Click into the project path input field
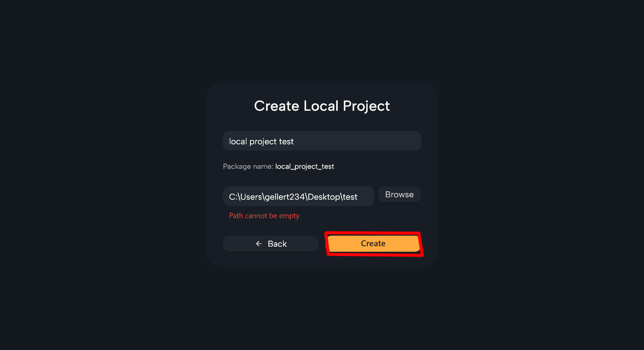The height and width of the screenshot is (350, 644). (298, 196)
